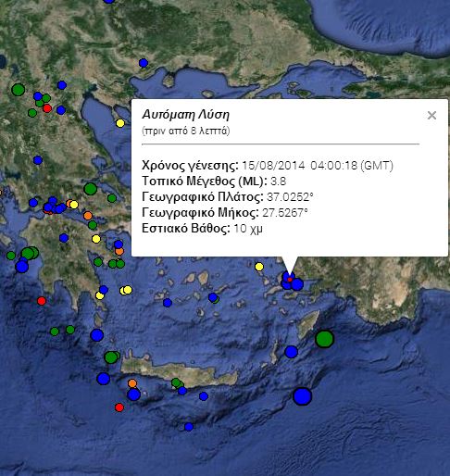Select the largest blue marker southeast of Karpathos
This screenshot has height=476, width=450.
tap(303, 396)
